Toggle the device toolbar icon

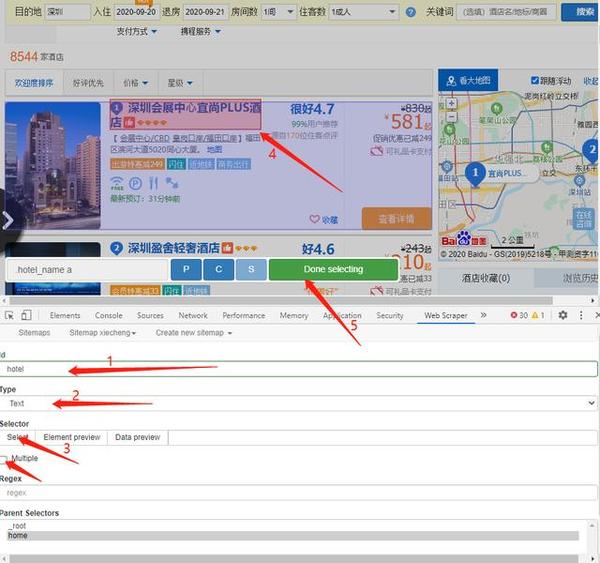(x=26, y=315)
